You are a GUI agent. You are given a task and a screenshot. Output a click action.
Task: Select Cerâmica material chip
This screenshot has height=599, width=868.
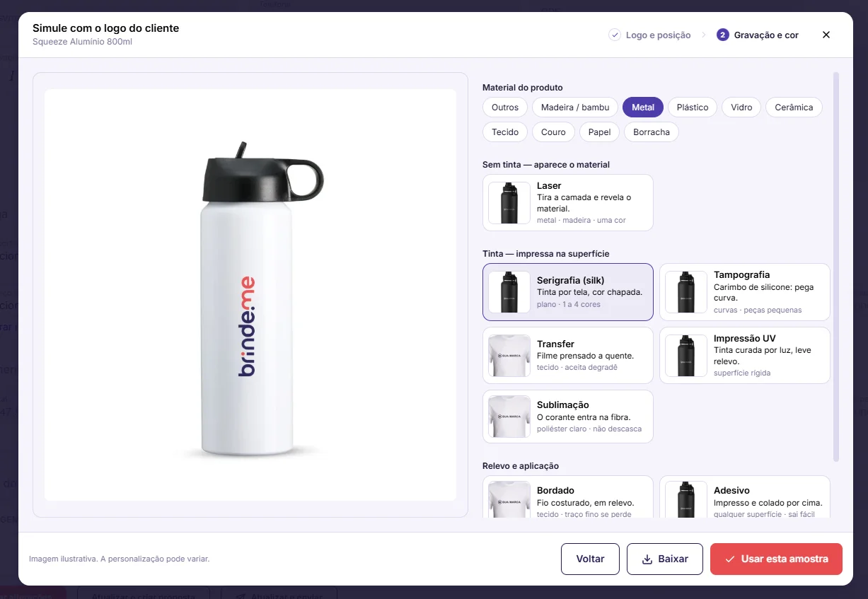click(794, 107)
